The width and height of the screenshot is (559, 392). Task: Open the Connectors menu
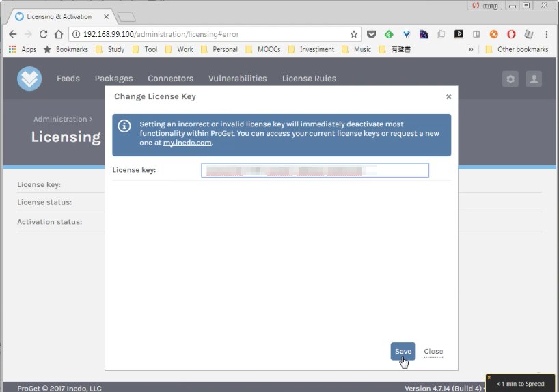pyautogui.click(x=170, y=79)
